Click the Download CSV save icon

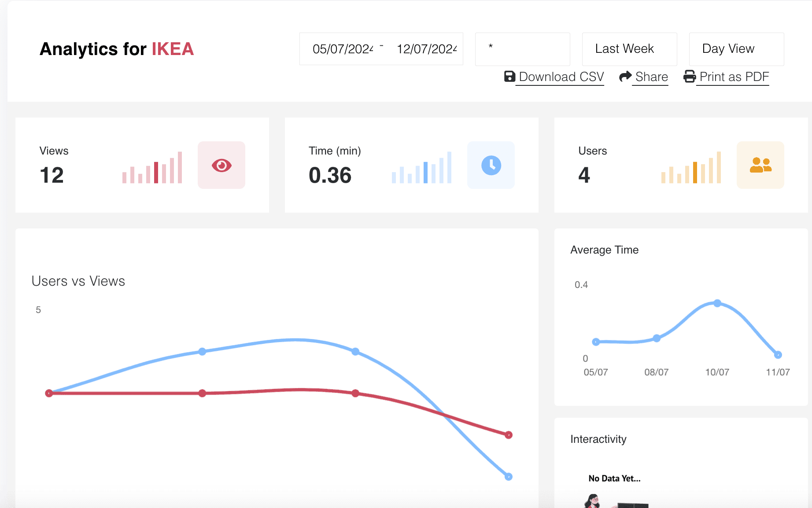pos(509,77)
